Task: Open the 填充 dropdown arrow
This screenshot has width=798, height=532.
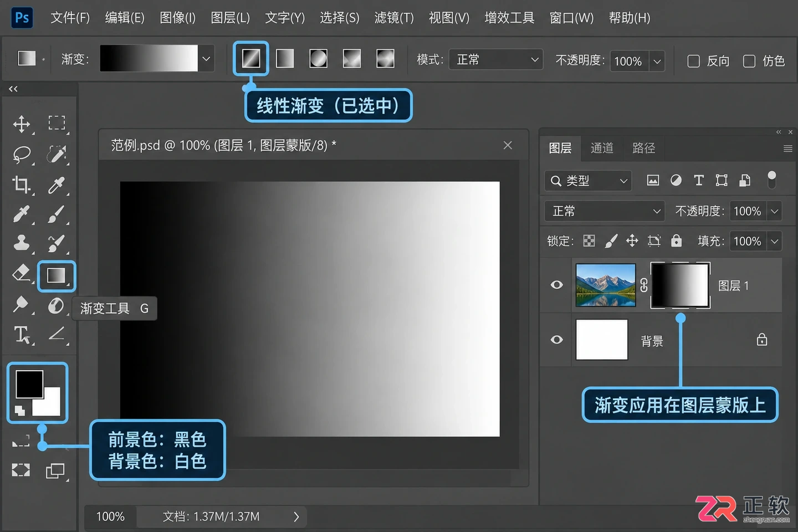Action: (774, 241)
